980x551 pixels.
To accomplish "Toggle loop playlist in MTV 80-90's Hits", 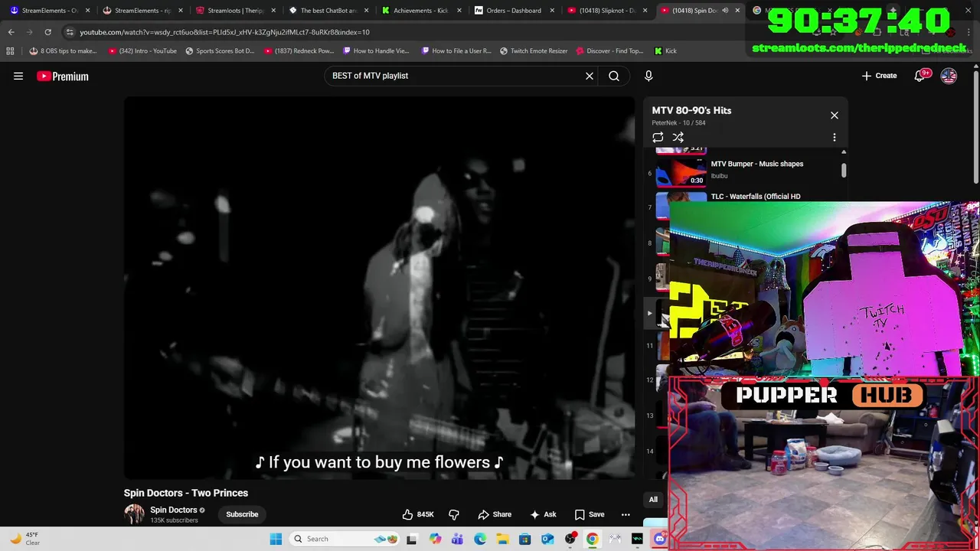I will (658, 137).
